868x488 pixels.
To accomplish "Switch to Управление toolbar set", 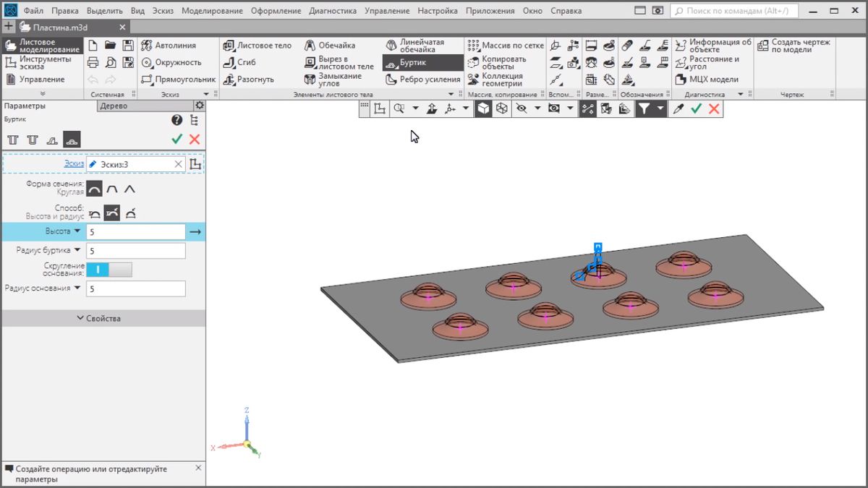I will [42, 80].
